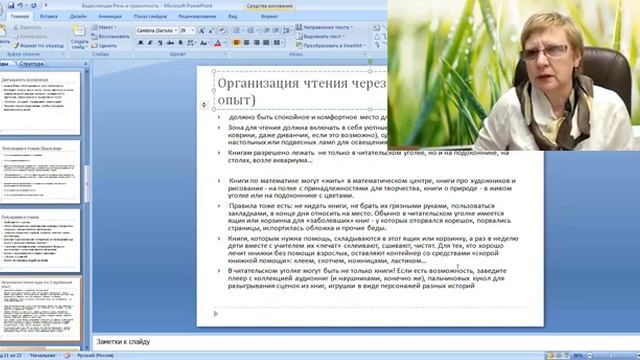
Task: Click the zoom out minus button
Action: pyautogui.click(x=590, y=356)
